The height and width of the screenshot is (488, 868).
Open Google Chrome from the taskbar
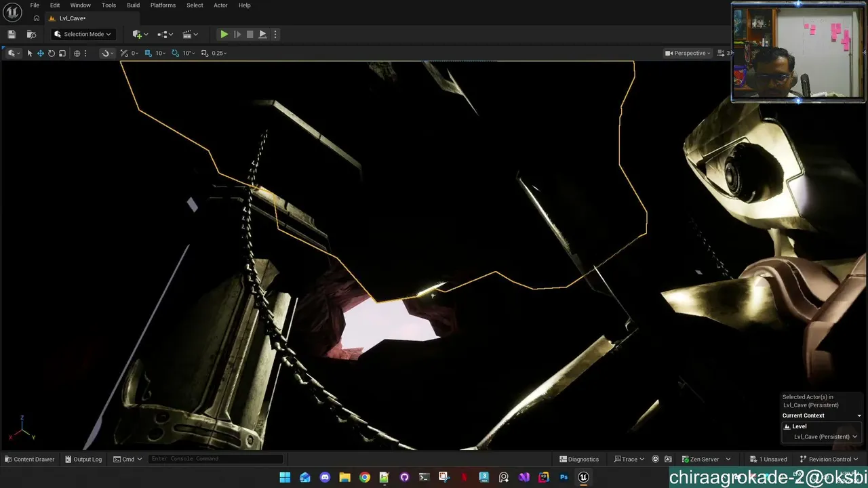365,477
